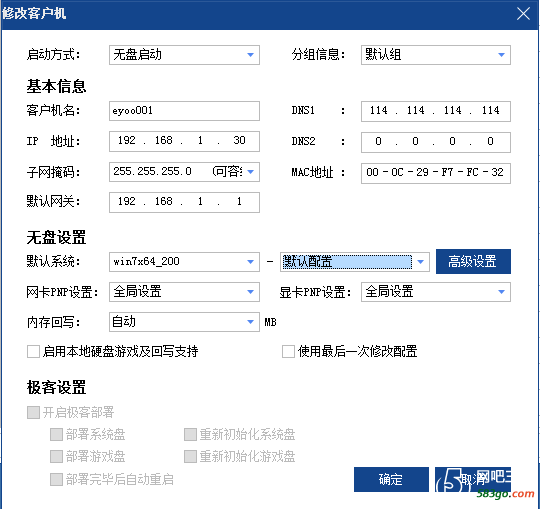Check the 部署系统盘 checkbox
Image resolution: width=540 pixels, height=509 pixels.
(x=56, y=434)
